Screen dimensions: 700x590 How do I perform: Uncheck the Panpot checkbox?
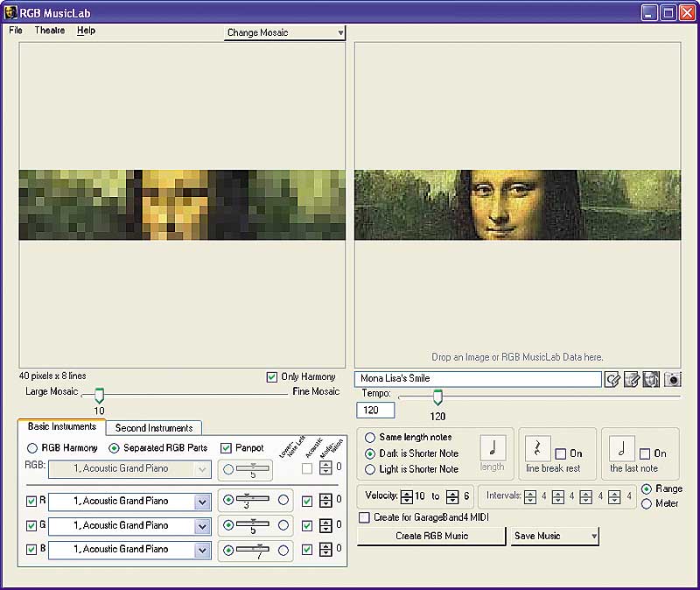click(x=226, y=448)
